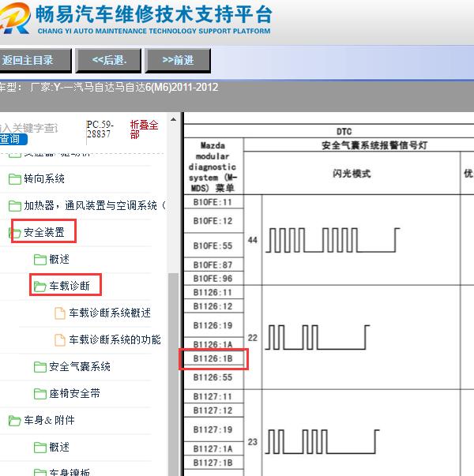Image resolution: width=474 pixels, height=476 pixels.
Task: Expand the 座椅安全带 folder icon
Action: tap(39, 394)
